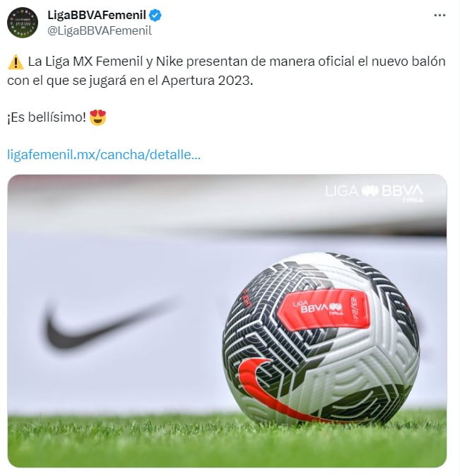Open the ligafemenil.mx/cancha/detalle link
460x476 pixels.
coord(104,154)
